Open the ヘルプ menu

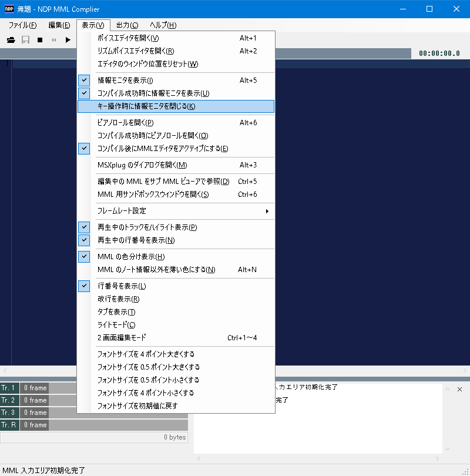coord(163,25)
